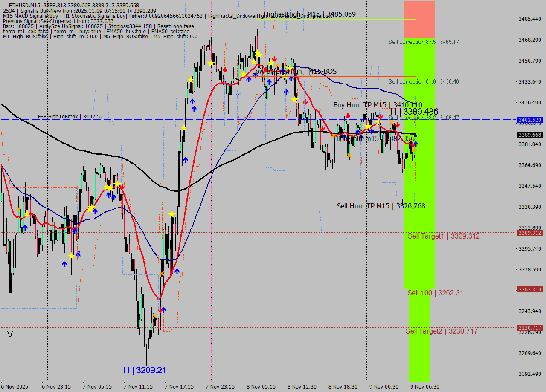Screen dimensions: 546x392
Task: Click the red zone rectangle at top
Action: coord(419,19)
